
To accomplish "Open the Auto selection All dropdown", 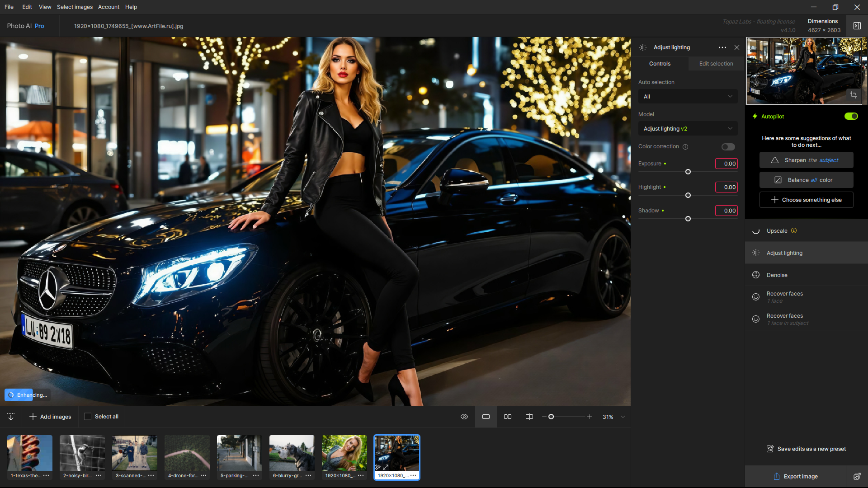I will click(x=688, y=96).
